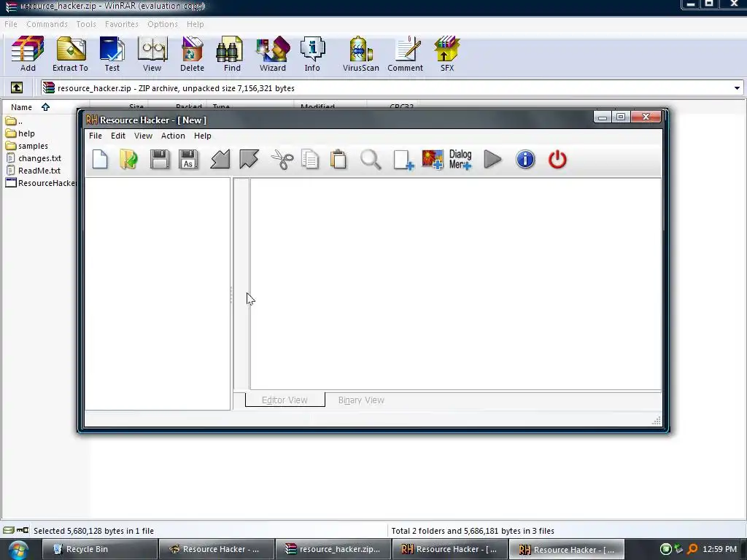Click Save floppy disk icon in Resource Hacker

[x=160, y=159]
